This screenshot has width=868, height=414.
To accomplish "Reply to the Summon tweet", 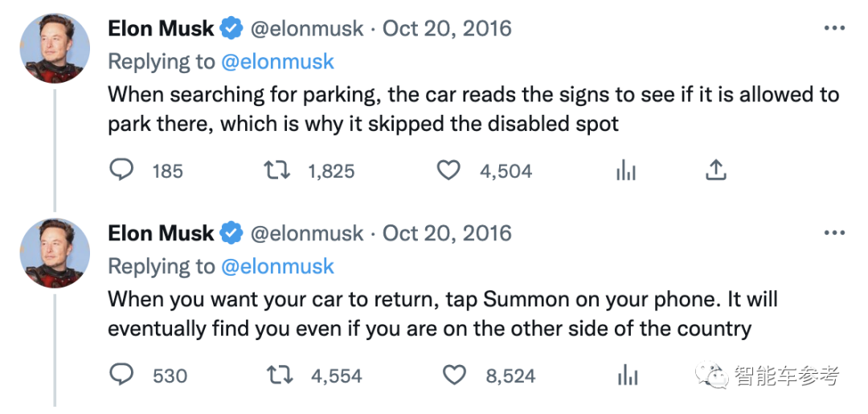I will tap(122, 375).
